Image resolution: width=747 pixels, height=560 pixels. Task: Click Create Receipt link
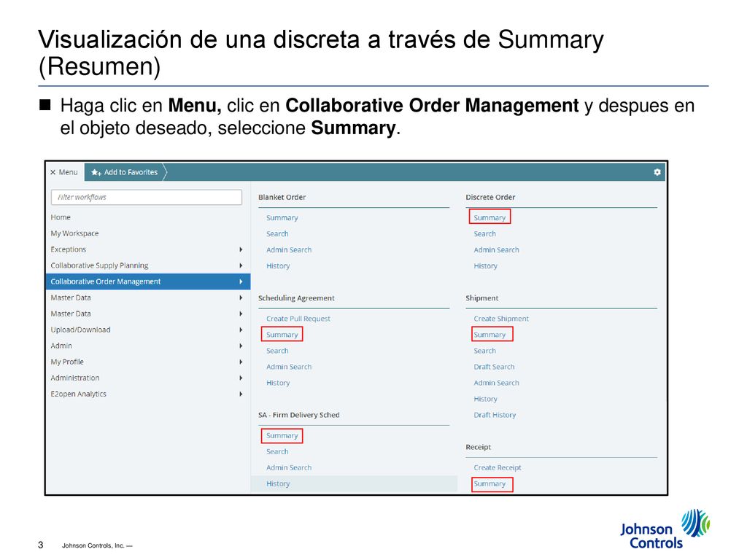pyautogui.click(x=498, y=467)
